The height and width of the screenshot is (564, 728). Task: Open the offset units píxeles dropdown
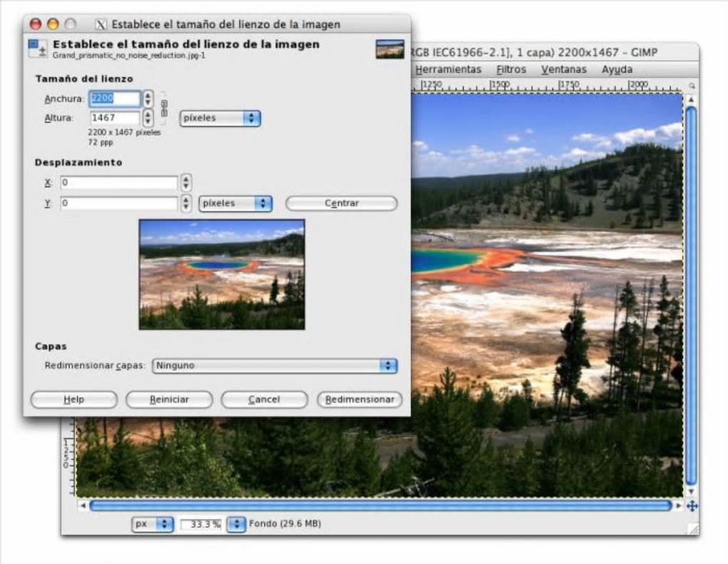tap(236, 203)
